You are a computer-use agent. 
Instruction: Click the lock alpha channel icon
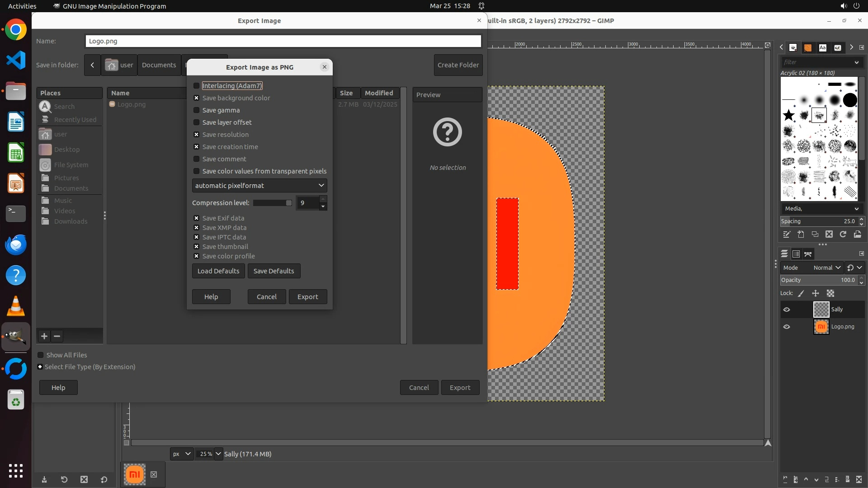(830, 293)
